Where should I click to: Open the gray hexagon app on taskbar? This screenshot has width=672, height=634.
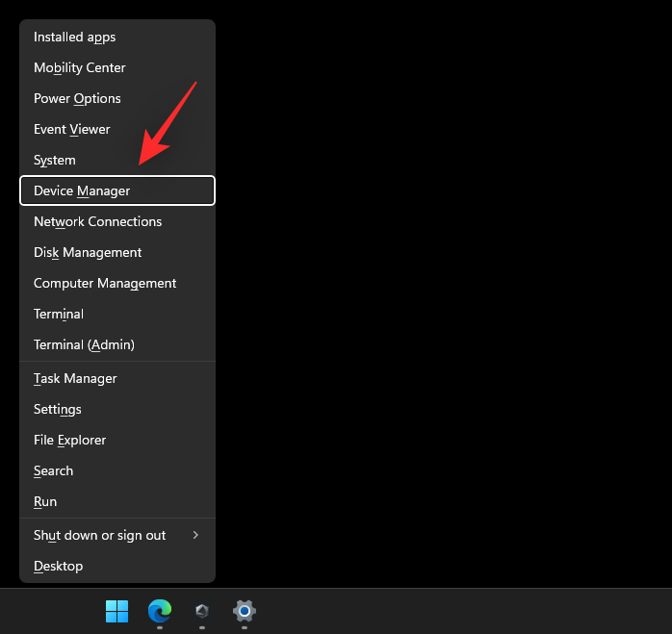coord(202,611)
